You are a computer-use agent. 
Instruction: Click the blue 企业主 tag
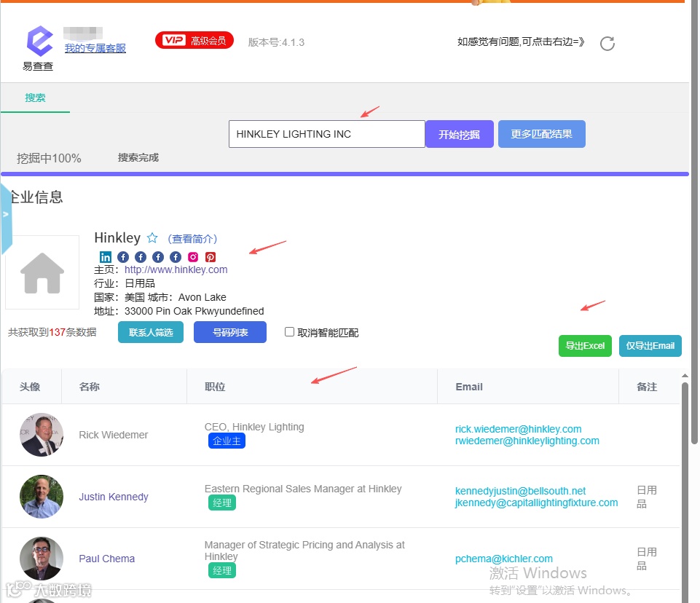(227, 441)
